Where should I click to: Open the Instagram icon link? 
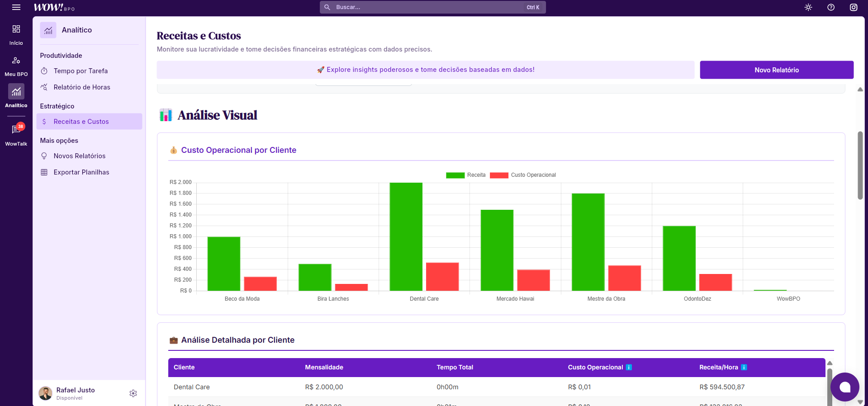854,7
